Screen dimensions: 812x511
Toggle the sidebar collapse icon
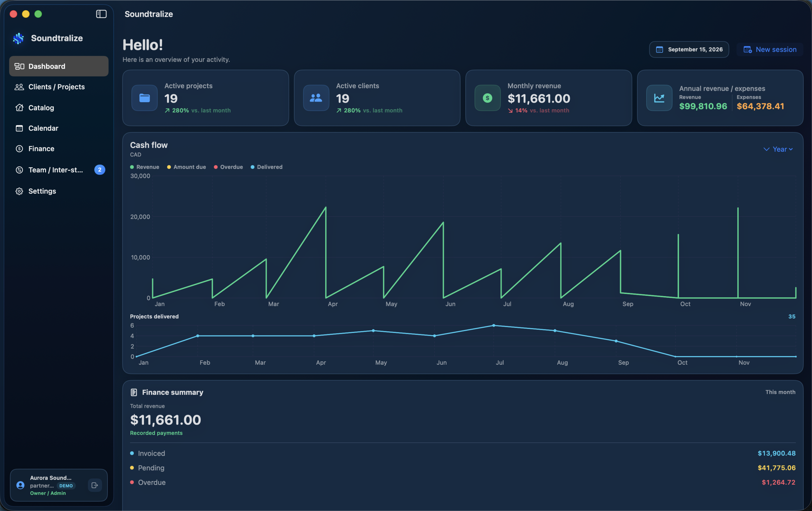101,14
